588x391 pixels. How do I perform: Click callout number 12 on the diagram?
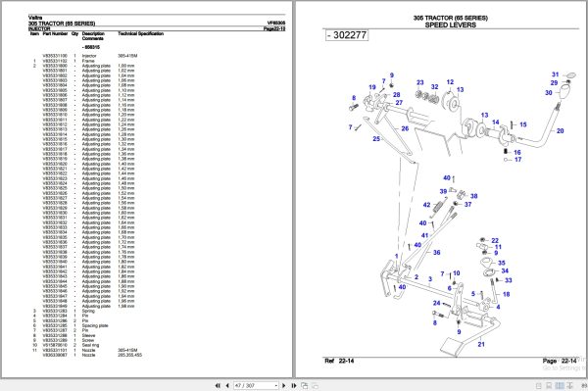point(450,82)
